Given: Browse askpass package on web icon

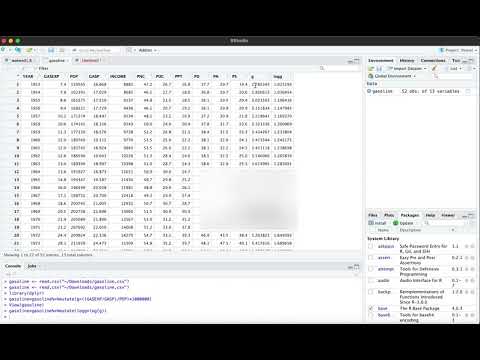Looking at the screenshot, I should (x=467, y=246).
